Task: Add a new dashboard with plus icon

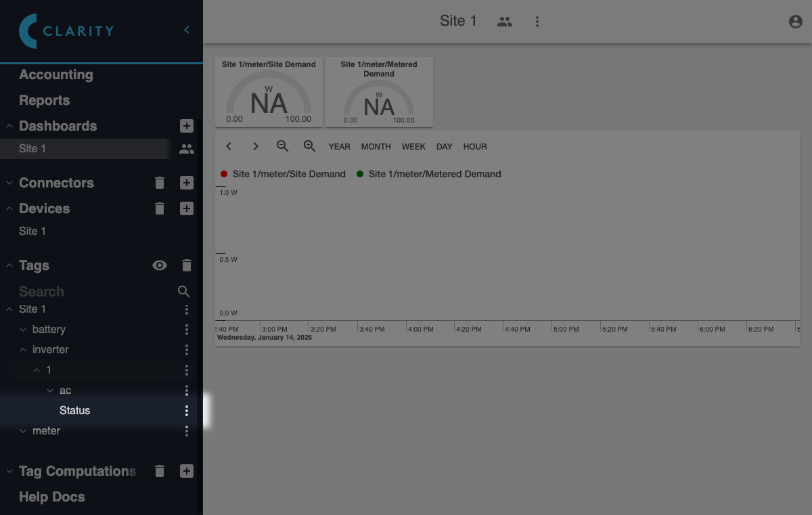Action: pyautogui.click(x=187, y=126)
